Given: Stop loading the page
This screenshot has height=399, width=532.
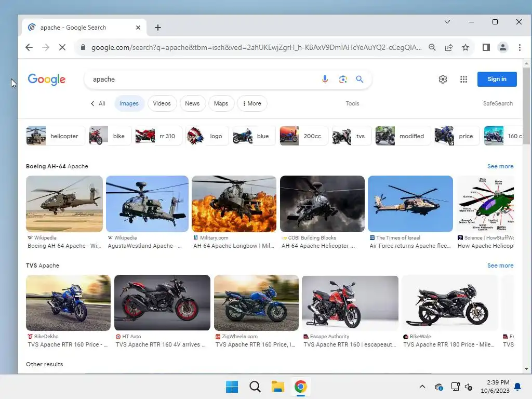Looking at the screenshot, I should 62,47.
